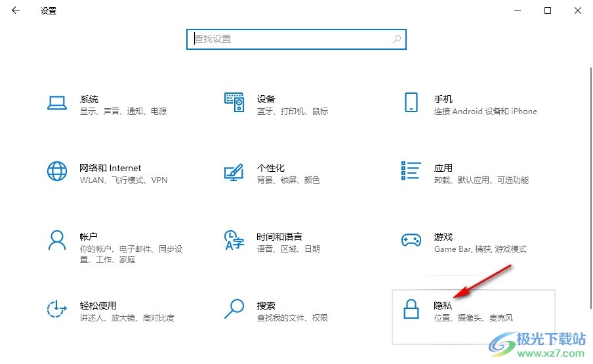The image size is (593, 364).
Task: Open the Accounts person icon
Action: [x=57, y=241]
